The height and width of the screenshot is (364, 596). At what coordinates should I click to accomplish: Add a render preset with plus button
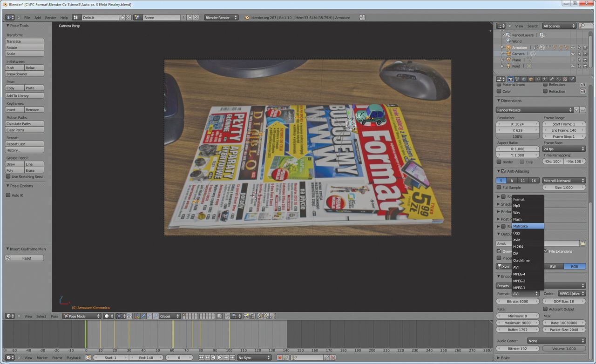(x=576, y=110)
